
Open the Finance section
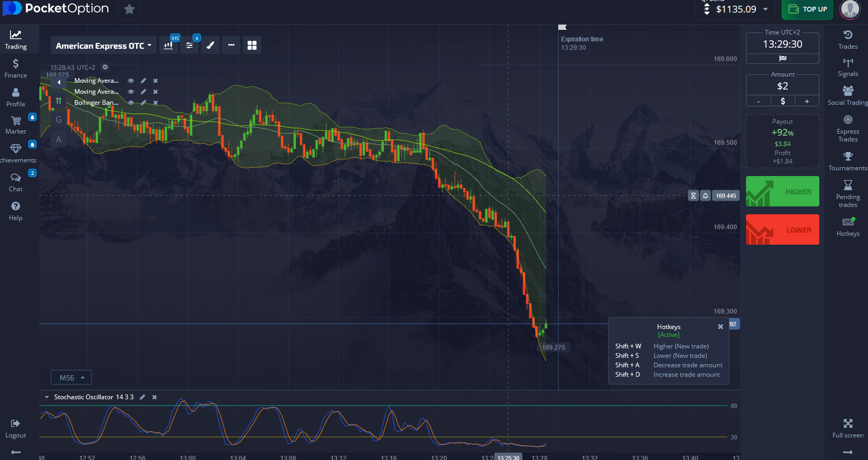pyautogui.click(x=16, y=69)
